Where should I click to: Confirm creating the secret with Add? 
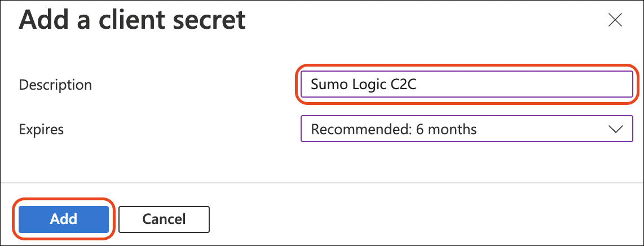63,218
